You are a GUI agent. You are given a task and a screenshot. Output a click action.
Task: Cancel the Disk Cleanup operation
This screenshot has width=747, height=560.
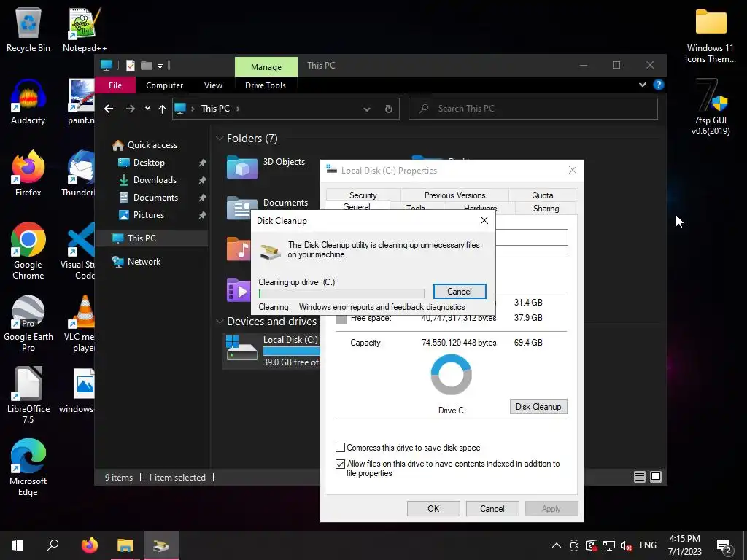460,292
